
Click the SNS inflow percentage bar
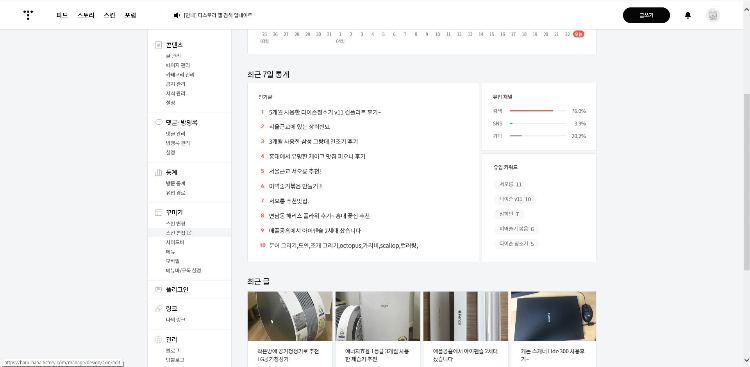(538, 123)
